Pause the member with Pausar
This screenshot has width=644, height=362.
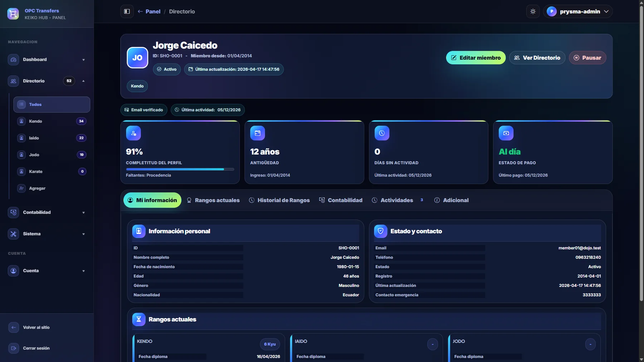587,58
